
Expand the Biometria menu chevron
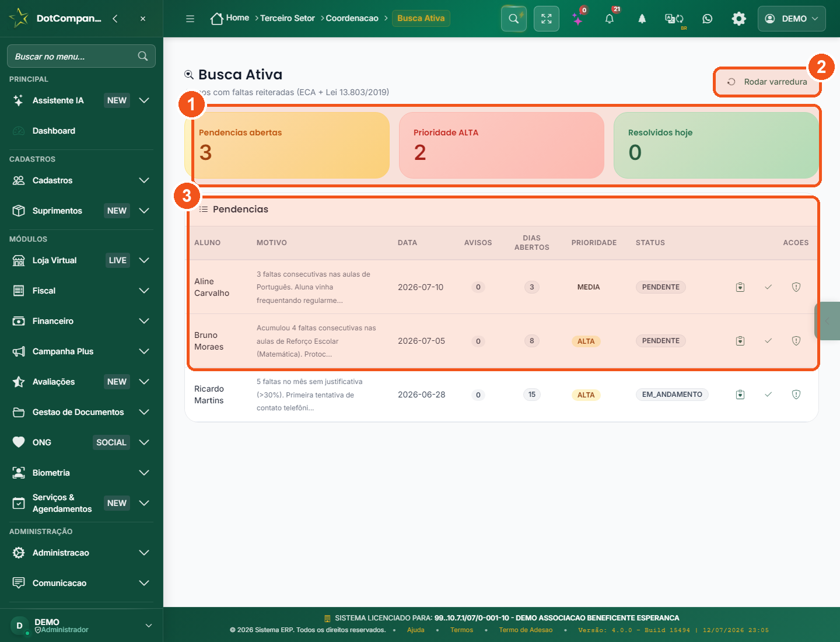pos(144,473)
